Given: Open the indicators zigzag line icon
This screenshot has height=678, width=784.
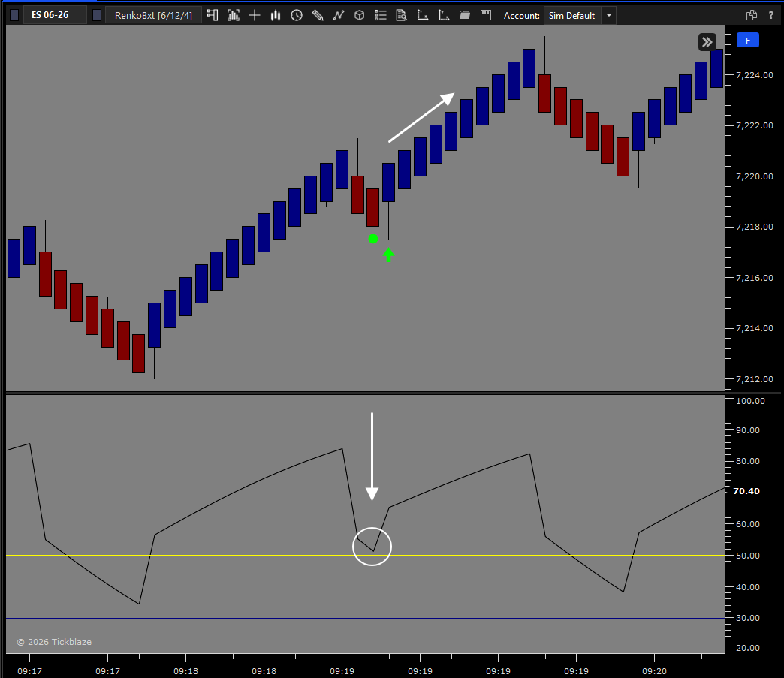Looking at the screenshot, I should (339, 16).
